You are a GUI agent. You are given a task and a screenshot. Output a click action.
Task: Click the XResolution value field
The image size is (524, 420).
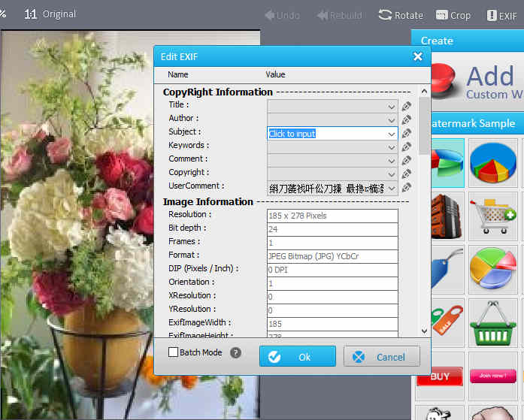click(x=332, y=297)
